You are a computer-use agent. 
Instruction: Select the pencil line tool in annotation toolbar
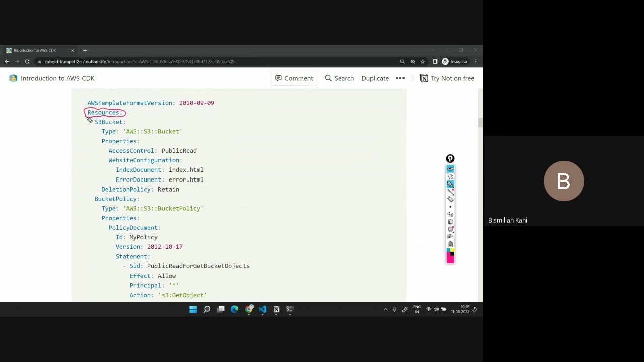coord(450,192)
